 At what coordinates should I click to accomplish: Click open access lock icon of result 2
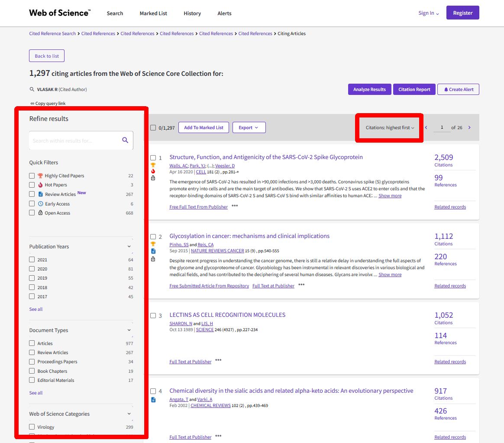(153, 259)
